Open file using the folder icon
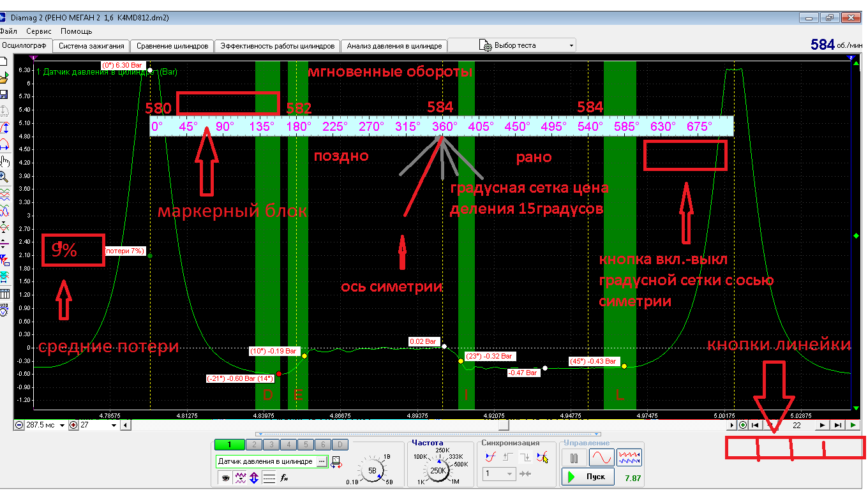The image size is (868, 490). pos(4,78)
